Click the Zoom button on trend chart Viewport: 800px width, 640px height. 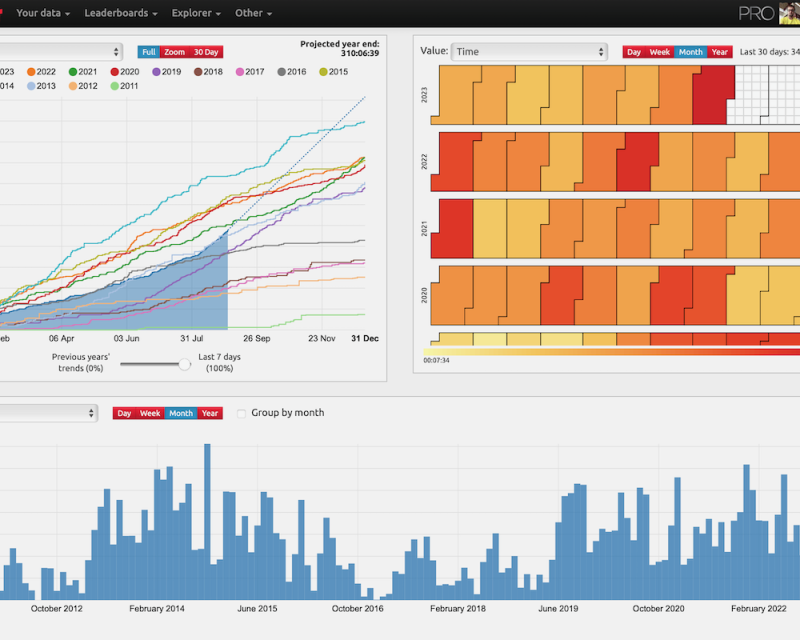(x=175, y=52)
